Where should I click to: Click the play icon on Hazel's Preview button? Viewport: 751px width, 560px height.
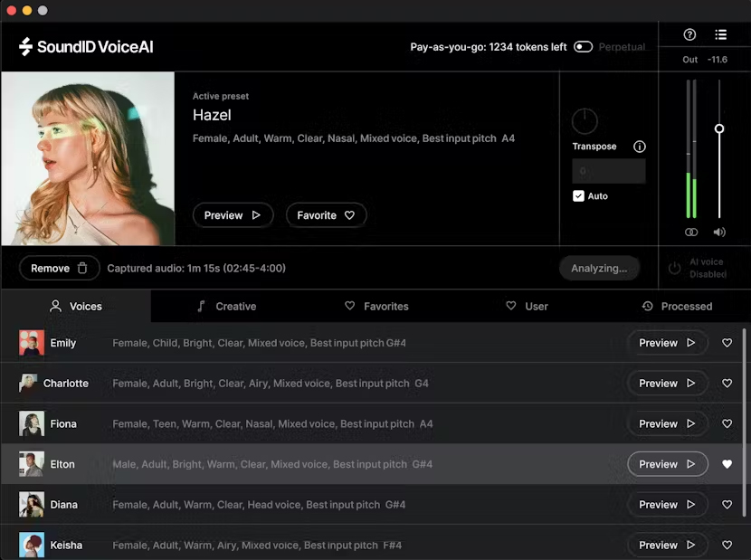pyautogui.click(x=255, y=215)
